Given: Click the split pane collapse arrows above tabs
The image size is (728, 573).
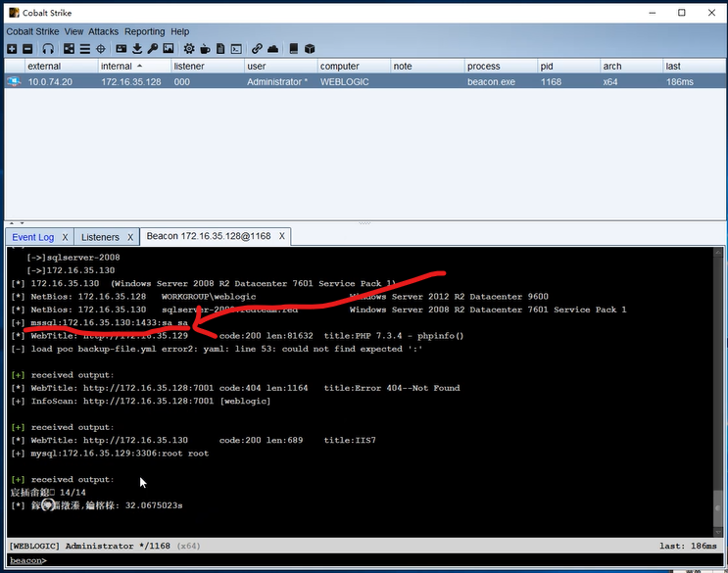Looking at the screenshot, I should [17, 223].
